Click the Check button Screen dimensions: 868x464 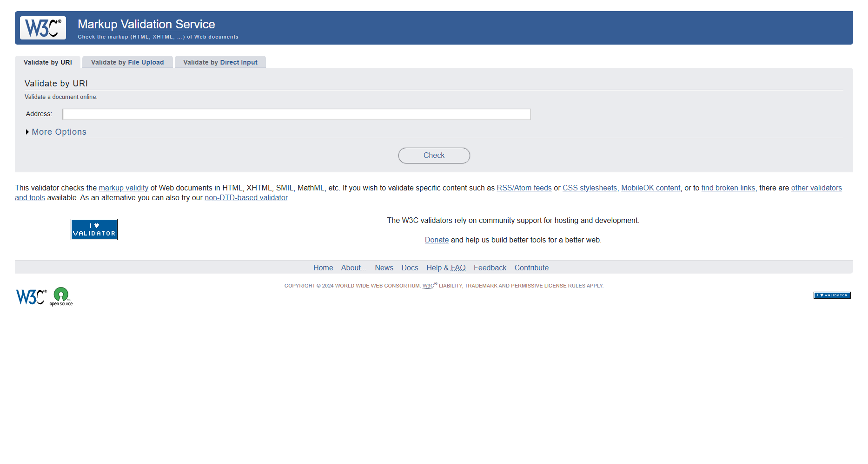[x=434, y=156]
